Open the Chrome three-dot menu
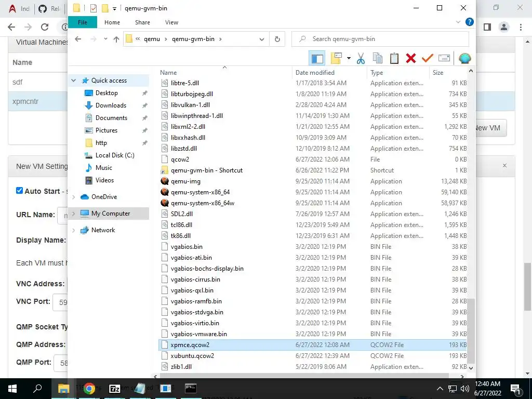The height and width of the screenshot is (399, 532). pos(521,27)
